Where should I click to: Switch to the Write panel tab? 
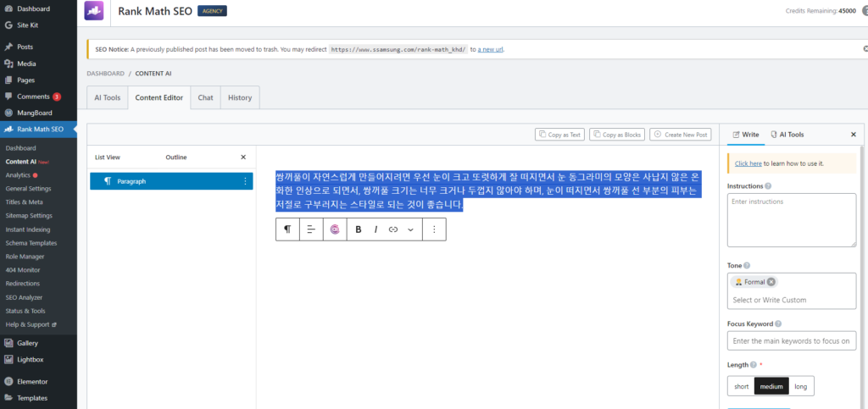(746, 135)
